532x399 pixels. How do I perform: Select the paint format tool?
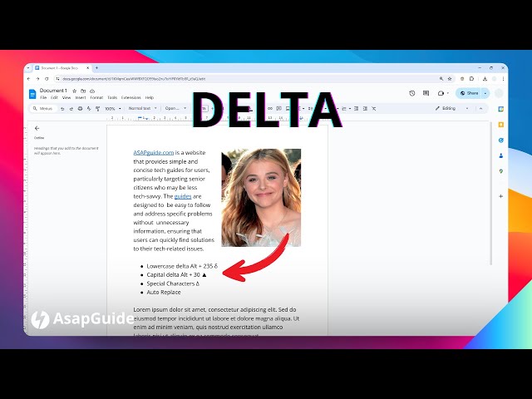(98, 109)
